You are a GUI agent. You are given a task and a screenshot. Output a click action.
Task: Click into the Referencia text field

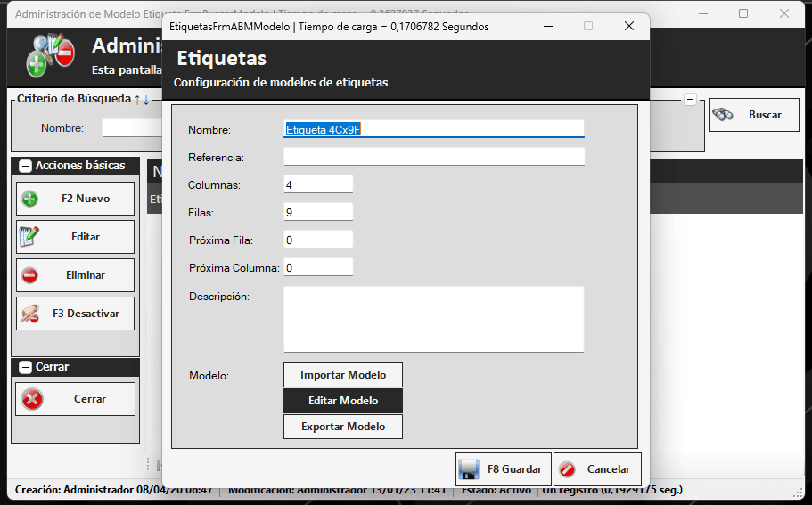pos(433,157)
